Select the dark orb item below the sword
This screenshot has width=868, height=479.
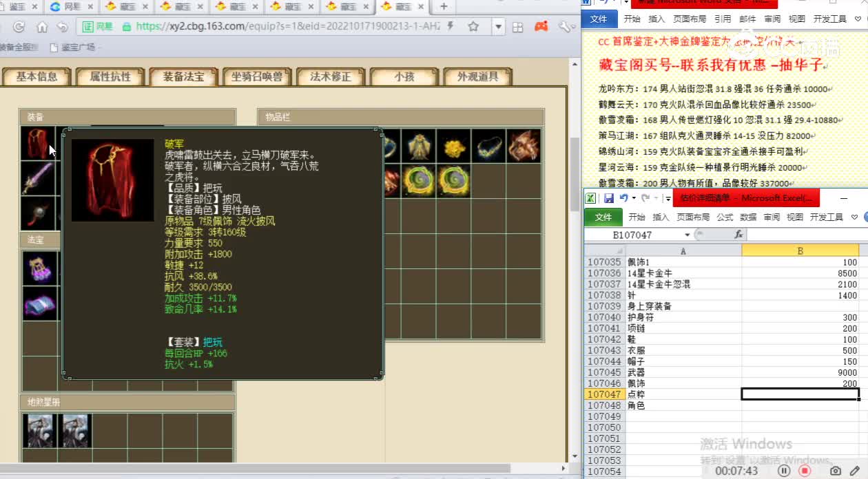coord(38,213)
